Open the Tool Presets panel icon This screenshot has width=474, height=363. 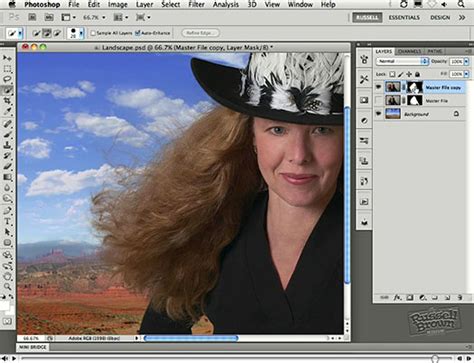tap(364, 79)
